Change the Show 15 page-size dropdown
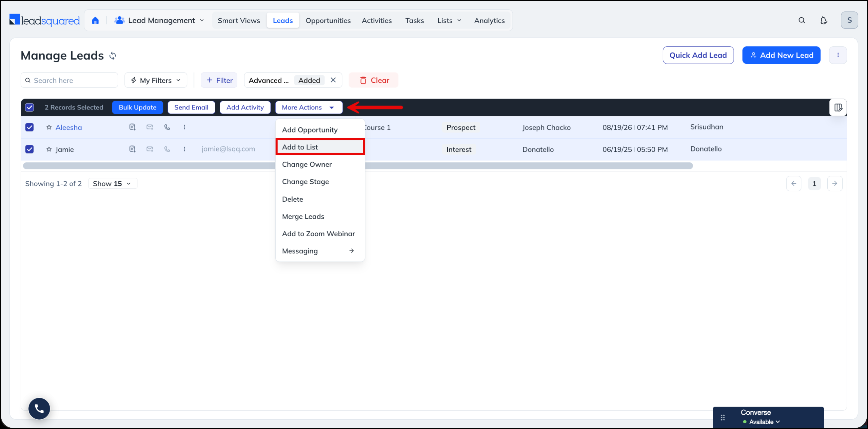This screenshot has width=868, height=429. click(113, 184)
